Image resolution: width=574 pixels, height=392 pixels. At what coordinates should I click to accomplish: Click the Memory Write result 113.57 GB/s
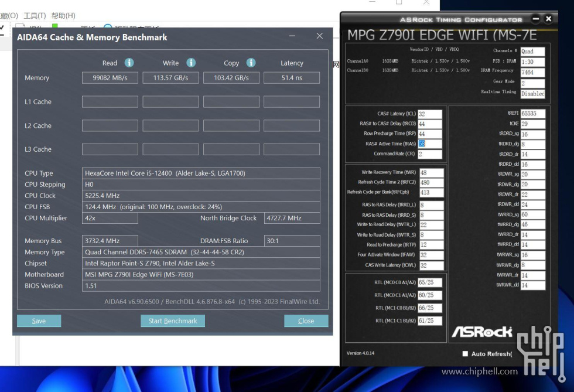pyautogui.click(x=170, y=78)
